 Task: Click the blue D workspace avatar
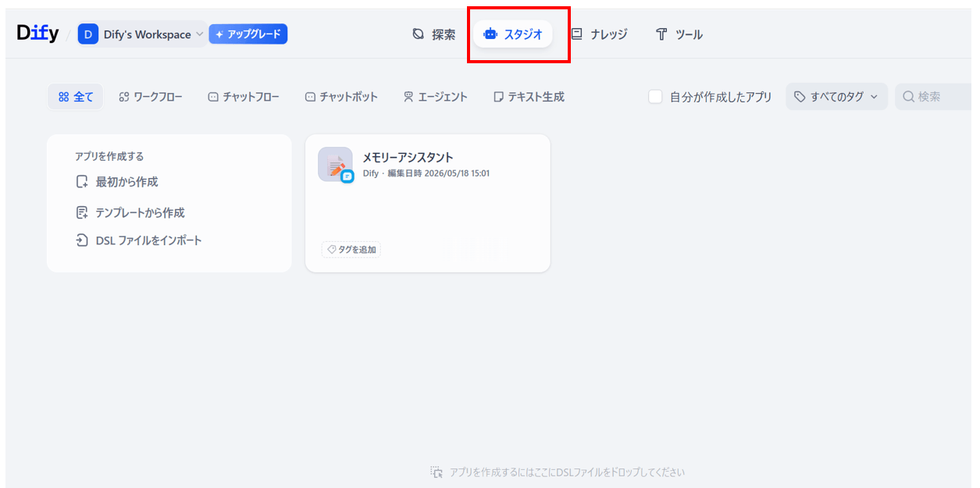point(87,34)
